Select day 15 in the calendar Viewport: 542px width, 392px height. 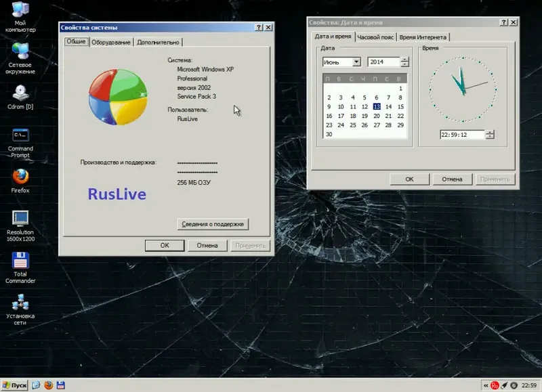pyautogui.click(x=400, y=107)
